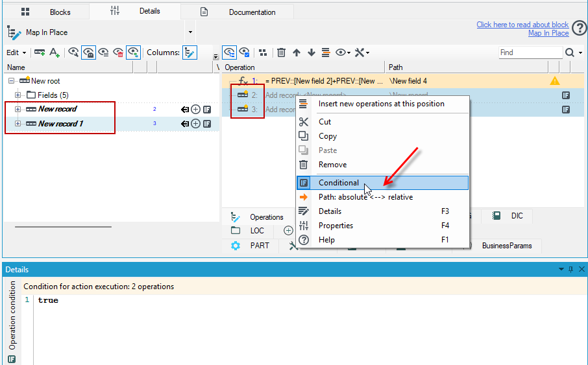Expand the New record tree node
Screen dimensions: 588x365
point(18,109)
